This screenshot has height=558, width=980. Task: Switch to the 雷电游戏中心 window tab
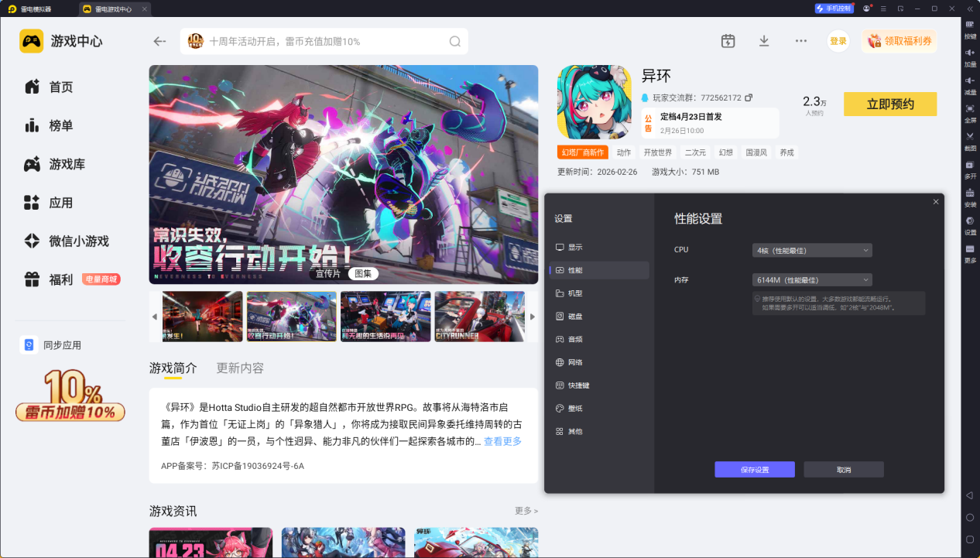(x=114, y=9)
